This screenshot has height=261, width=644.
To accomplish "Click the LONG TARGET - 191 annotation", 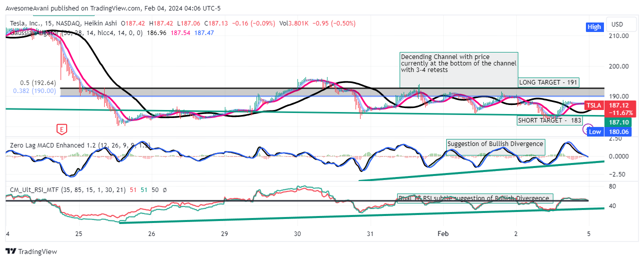I will click(548, 82).
